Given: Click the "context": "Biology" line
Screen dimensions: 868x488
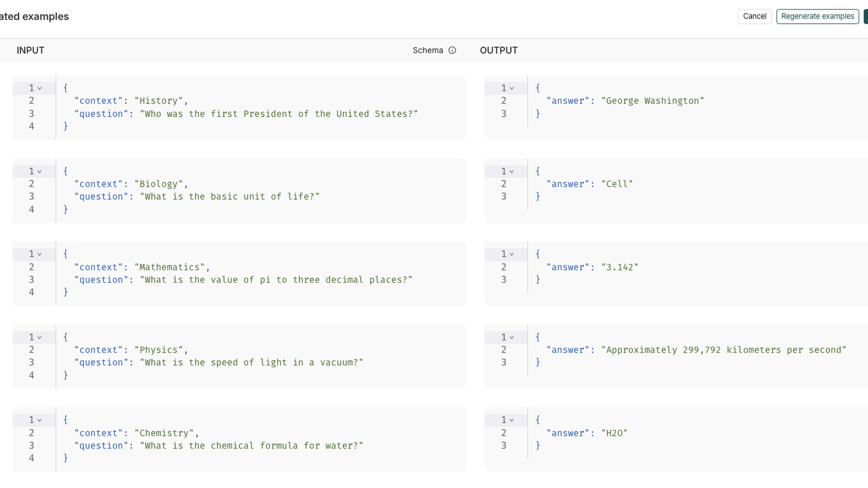Looking at the screenshot, I should click(x=131, y=184).
